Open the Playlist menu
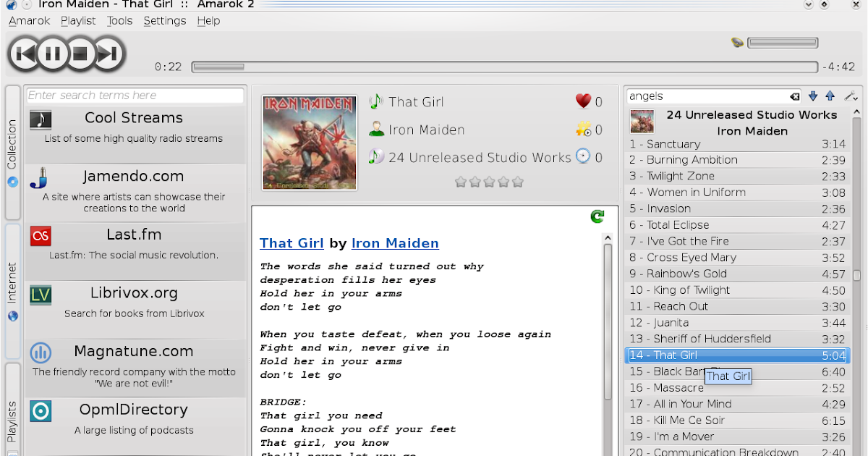The height and width of the screenshot is (456, 868). tap(78, 20)
